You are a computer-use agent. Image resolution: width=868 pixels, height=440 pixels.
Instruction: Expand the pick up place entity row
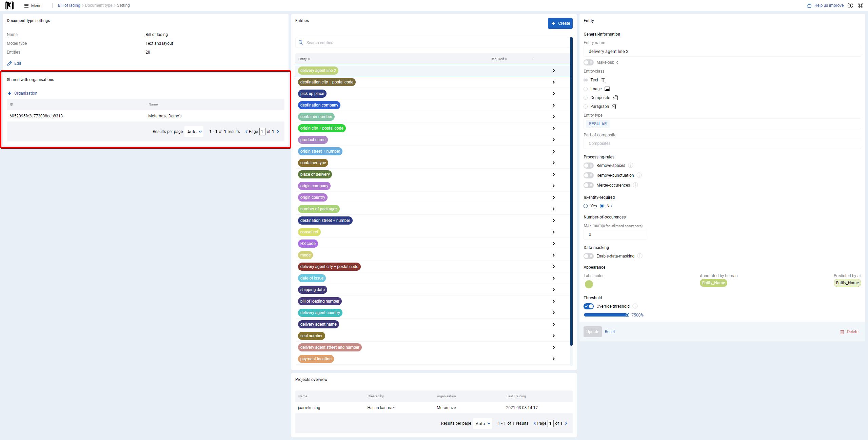(553, 94)
